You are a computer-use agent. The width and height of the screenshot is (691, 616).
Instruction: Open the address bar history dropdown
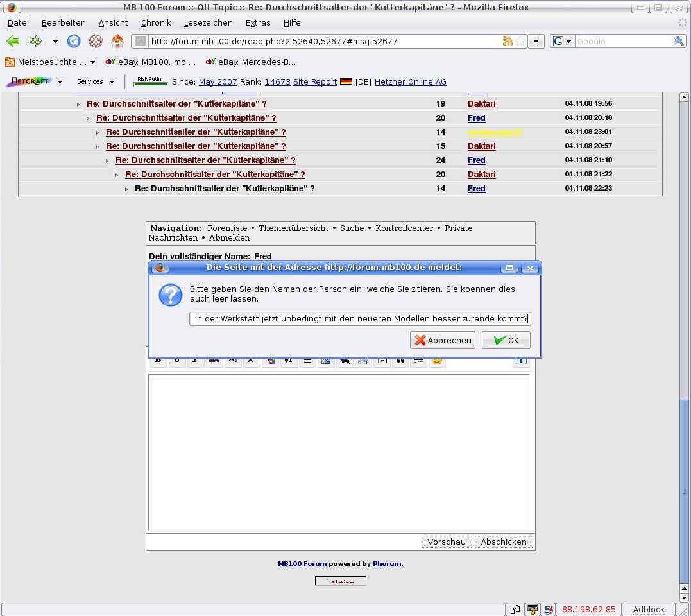pos(537,42)
